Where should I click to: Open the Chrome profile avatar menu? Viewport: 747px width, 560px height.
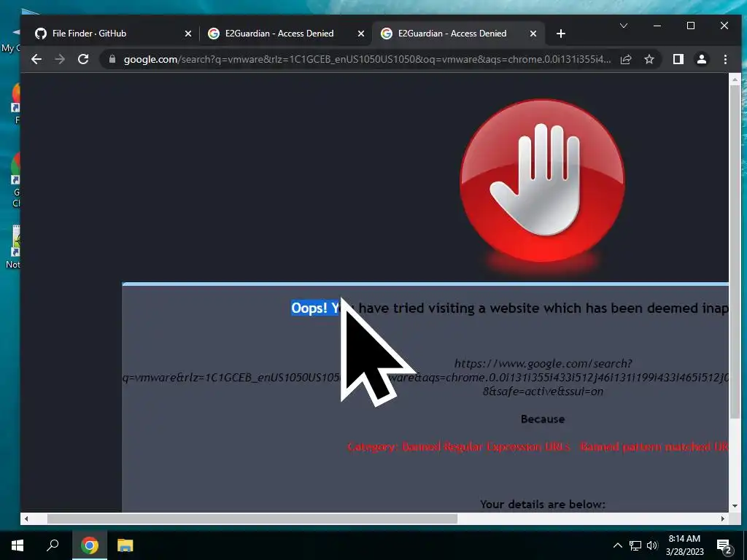pyautogui.click(x=701, y=59)
